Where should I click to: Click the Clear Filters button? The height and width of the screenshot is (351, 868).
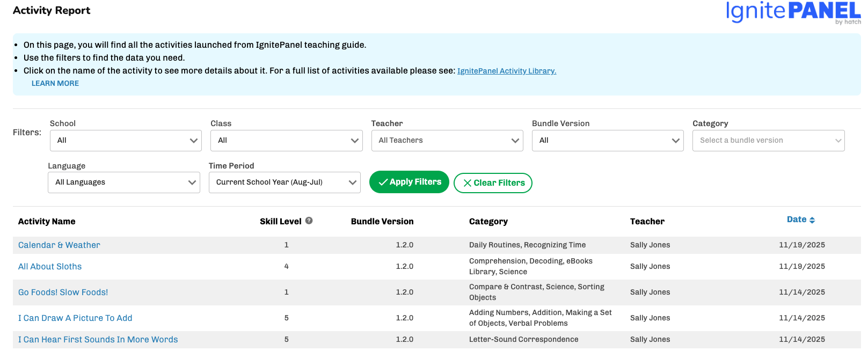tap(493, 183)
